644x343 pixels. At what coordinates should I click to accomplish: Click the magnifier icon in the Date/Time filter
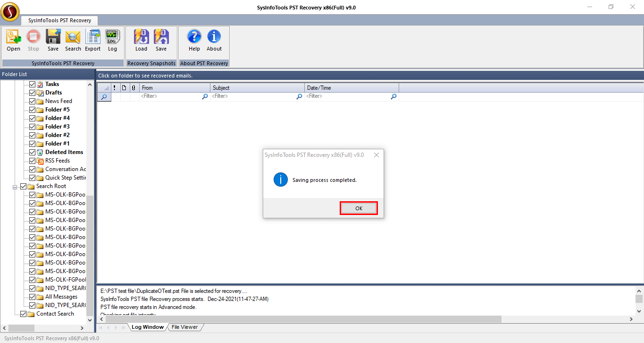(x=393, y=96)
